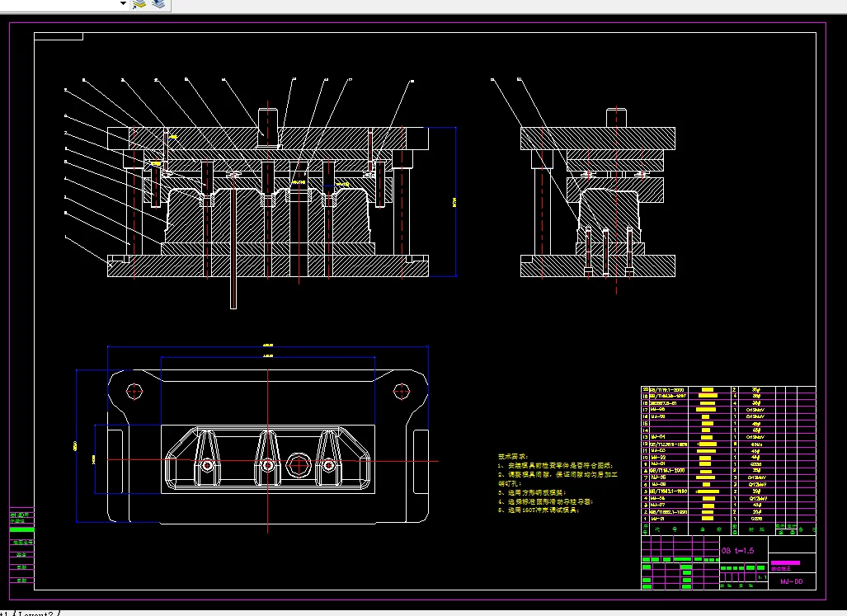Open the layer list dropdown arrow
Image resolution: width=847 pixels, height=616 pixels.
pos(123,4)
